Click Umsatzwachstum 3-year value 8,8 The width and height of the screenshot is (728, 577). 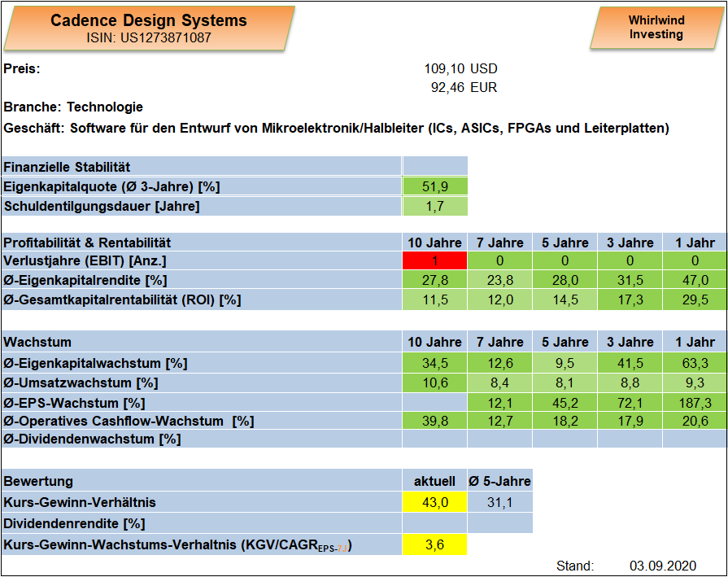(x=630, y=382)
